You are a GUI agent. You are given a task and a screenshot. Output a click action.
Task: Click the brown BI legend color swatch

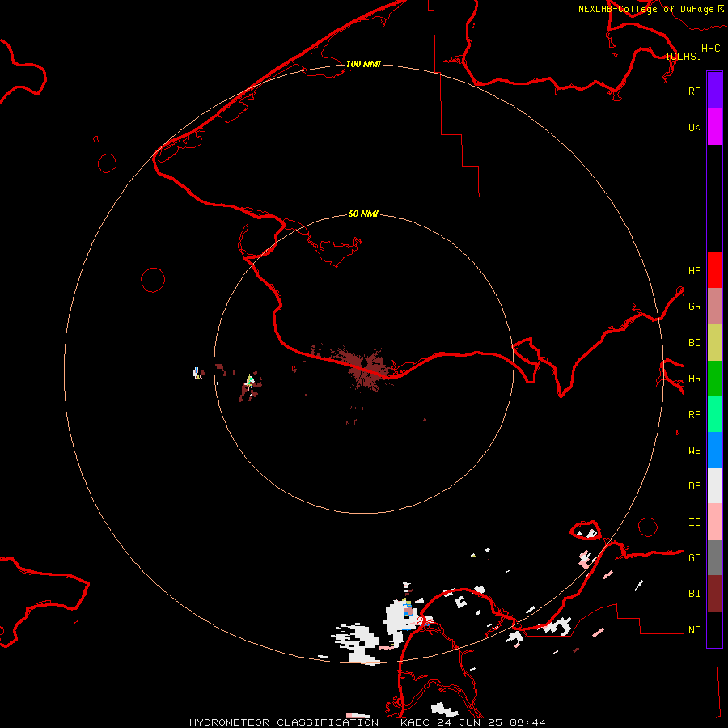714,594
